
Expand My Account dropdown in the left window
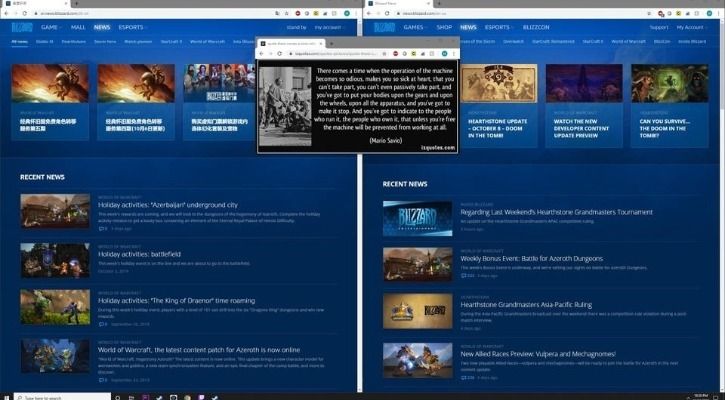click(x=330, y=27)
